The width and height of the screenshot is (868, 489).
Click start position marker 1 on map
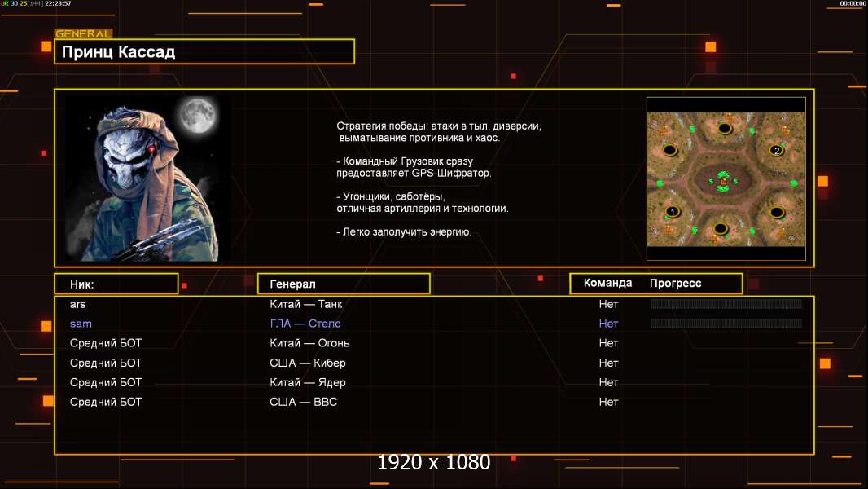[x=672, y=212]
